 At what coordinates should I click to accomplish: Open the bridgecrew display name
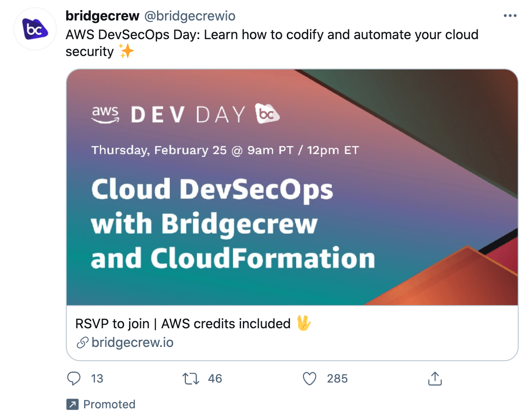[102, 16]
